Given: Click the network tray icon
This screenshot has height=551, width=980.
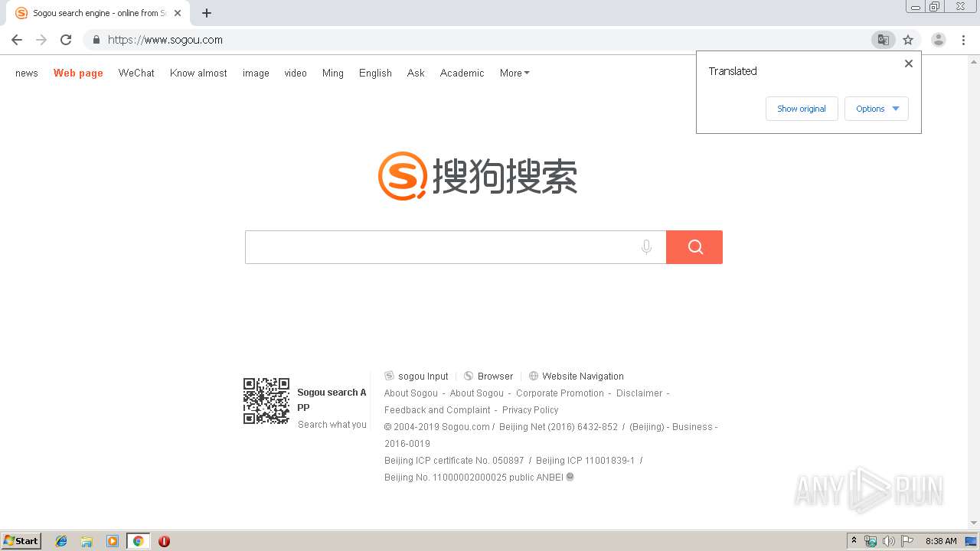Looking at the screenshot, I should (x=871, y=541).
